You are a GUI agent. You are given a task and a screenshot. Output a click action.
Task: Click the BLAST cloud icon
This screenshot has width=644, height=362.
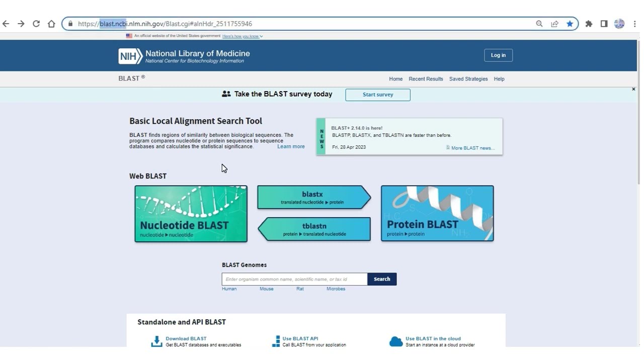click(x=396, y=341)
